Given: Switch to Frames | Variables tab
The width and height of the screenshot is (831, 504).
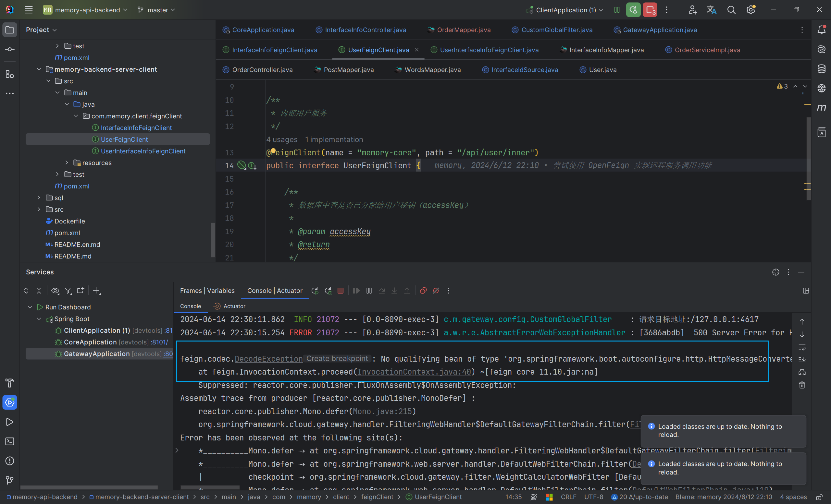Looking at the screenshot, I should tap(207, 291).
